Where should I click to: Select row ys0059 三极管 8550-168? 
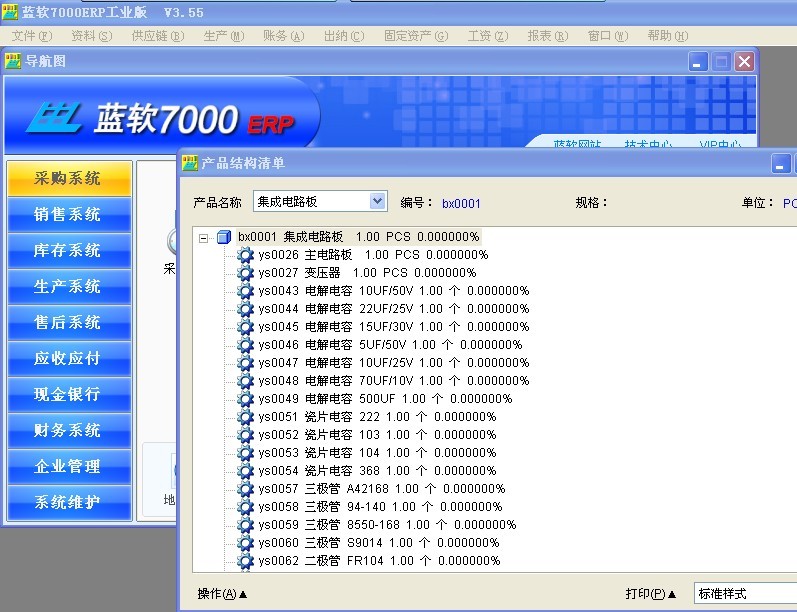387,525
